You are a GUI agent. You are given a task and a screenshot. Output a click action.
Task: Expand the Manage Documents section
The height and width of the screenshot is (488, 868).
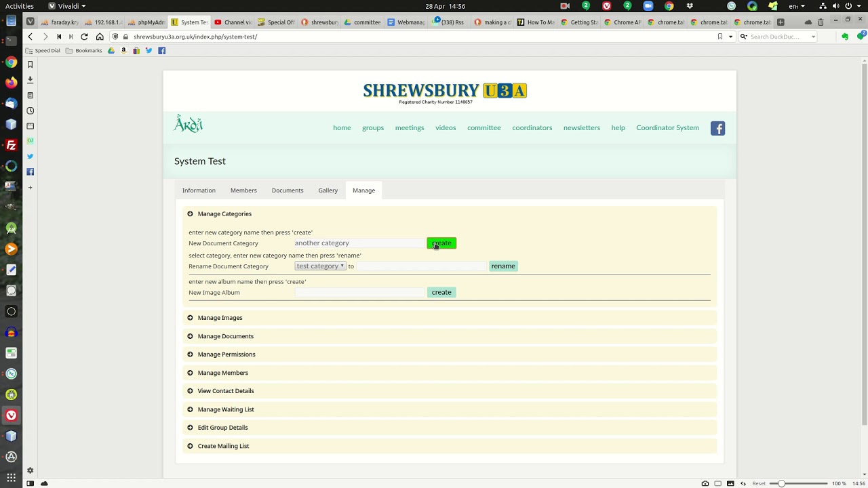[450, 336]
